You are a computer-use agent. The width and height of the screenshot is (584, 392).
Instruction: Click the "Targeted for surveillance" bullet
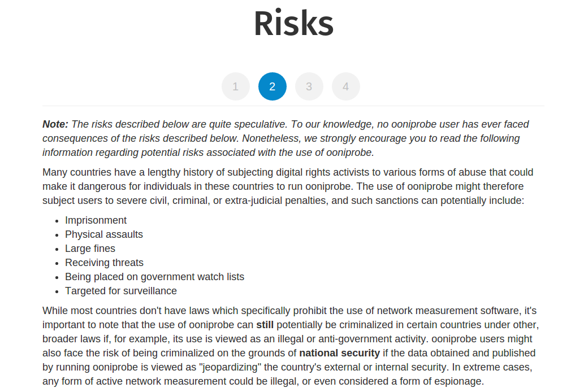coord(121,291)
